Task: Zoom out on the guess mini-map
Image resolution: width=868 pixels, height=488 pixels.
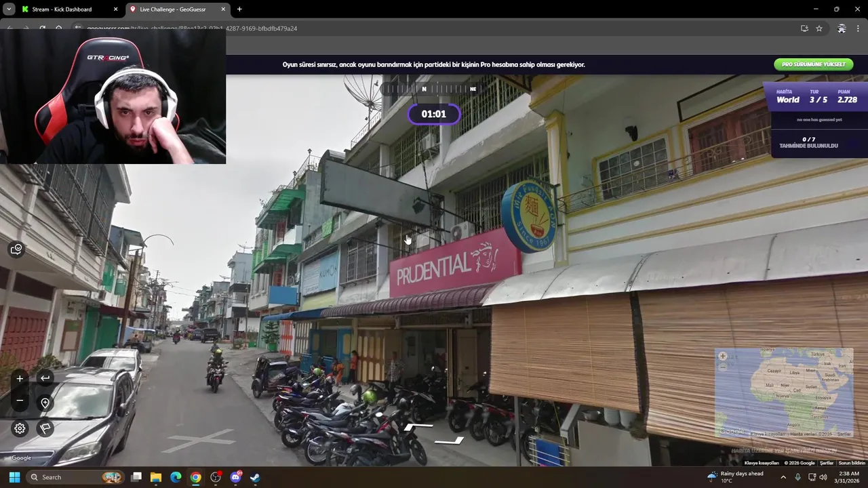Action: tap(722, 366)
